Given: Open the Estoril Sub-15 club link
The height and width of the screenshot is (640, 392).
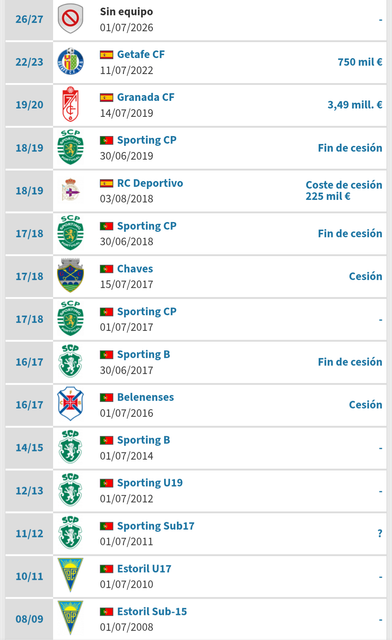Looking at the screenshot, I should point(152,611).
